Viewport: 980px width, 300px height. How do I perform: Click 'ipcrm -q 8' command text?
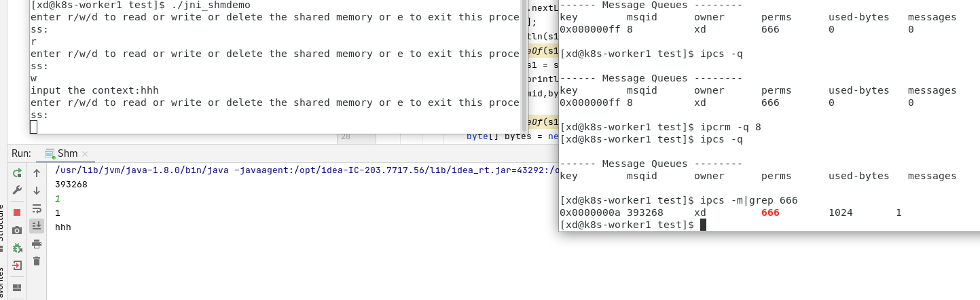point(731,127)
